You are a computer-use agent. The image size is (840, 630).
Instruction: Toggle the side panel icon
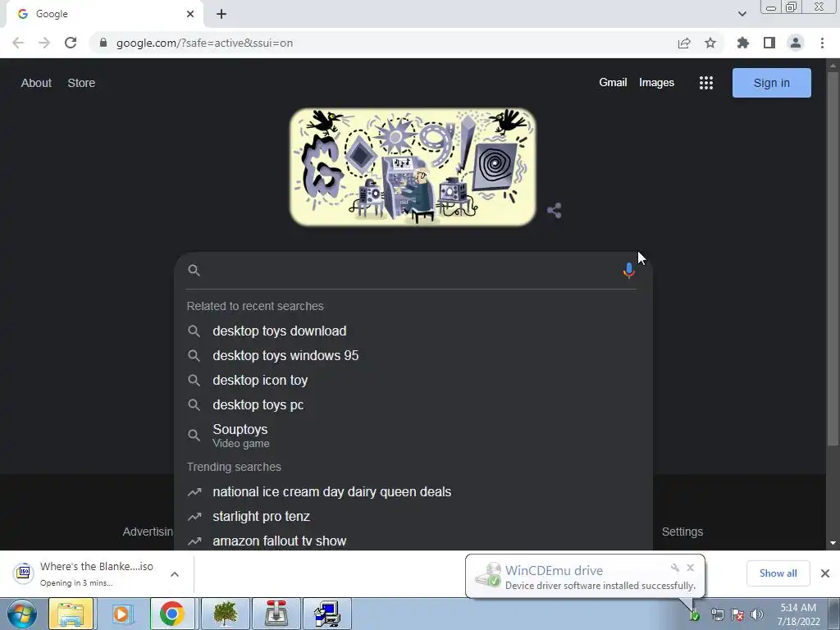pyautogui.click(x=769, y=43)
